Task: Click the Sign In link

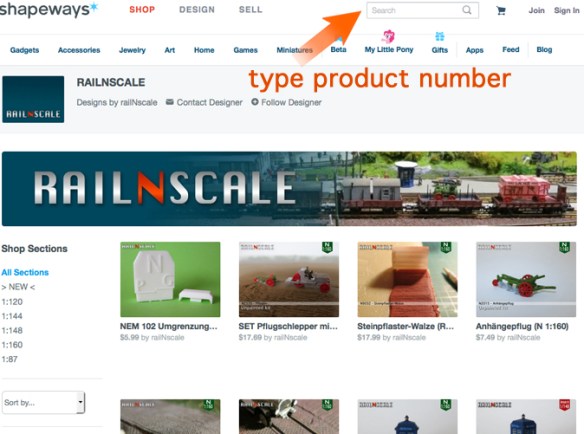Action: [566, 10]
